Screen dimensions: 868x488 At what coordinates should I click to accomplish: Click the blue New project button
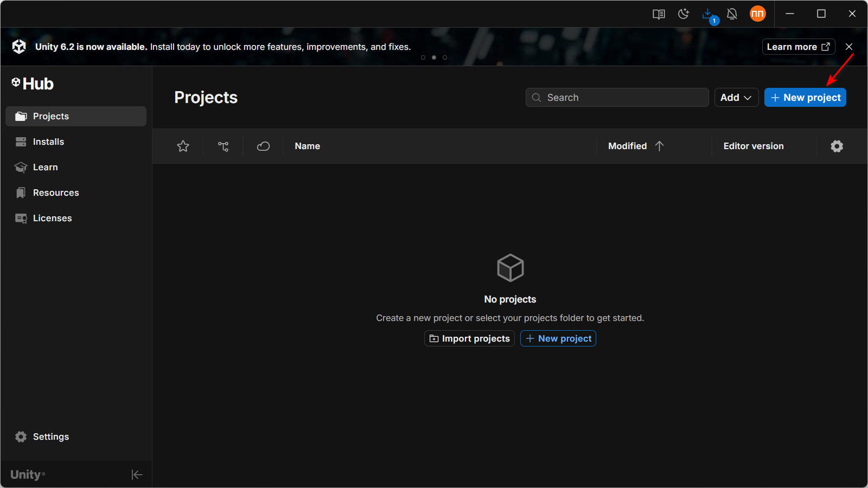point(805,98)
